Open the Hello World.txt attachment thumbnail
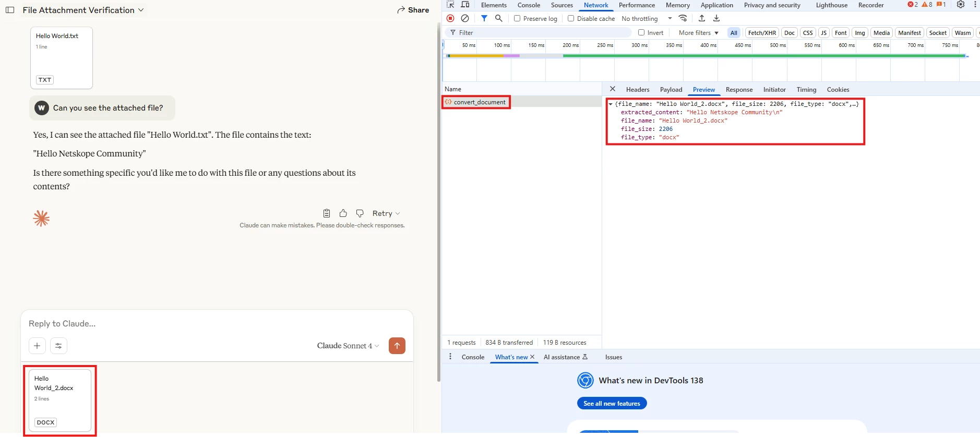980x437 pixels. click(62, 58)
